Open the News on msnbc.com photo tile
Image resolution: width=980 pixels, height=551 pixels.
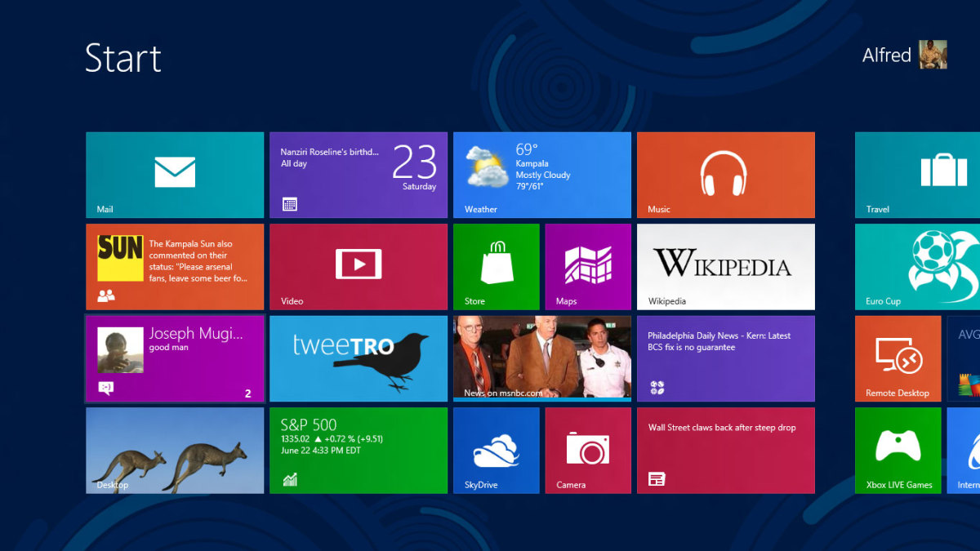point(541,358)
